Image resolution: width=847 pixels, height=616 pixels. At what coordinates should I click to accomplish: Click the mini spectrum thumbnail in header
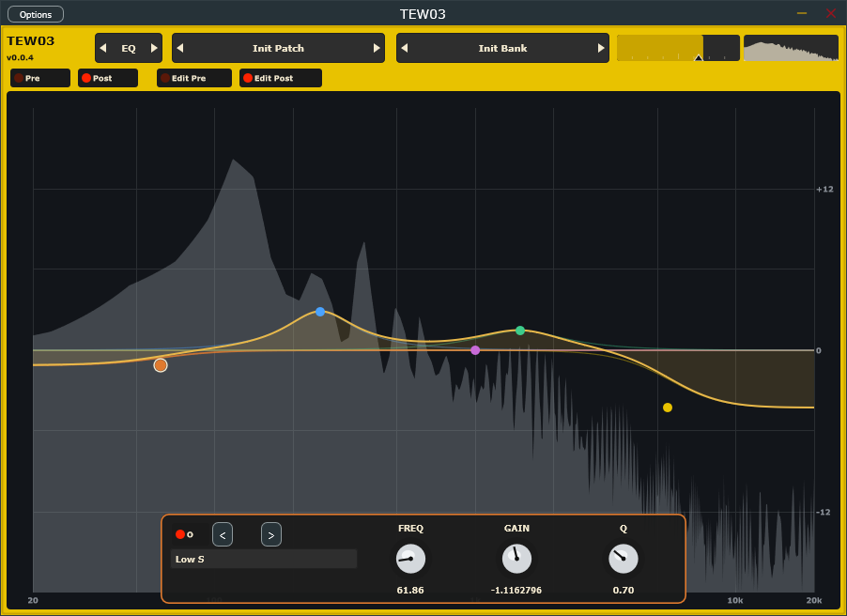791,48
